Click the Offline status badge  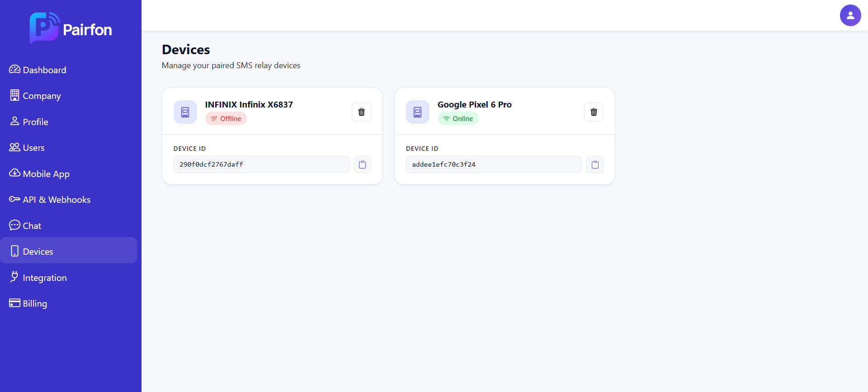click(x=226, y=119)
